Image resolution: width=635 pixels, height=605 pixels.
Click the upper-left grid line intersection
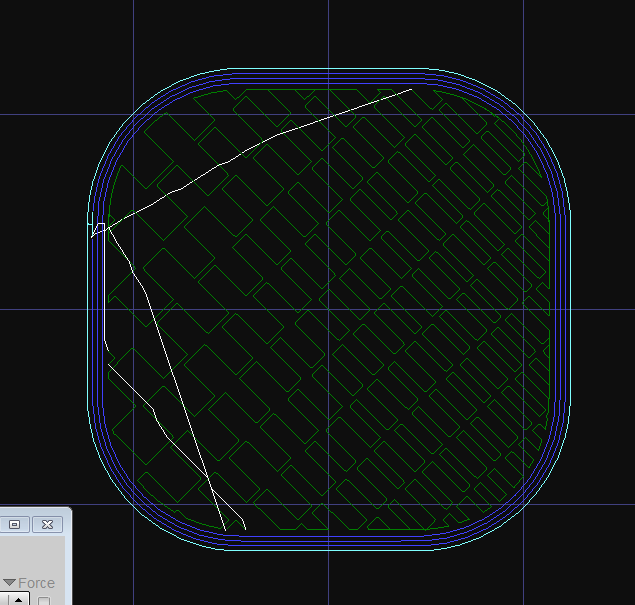tap(134, 115)
